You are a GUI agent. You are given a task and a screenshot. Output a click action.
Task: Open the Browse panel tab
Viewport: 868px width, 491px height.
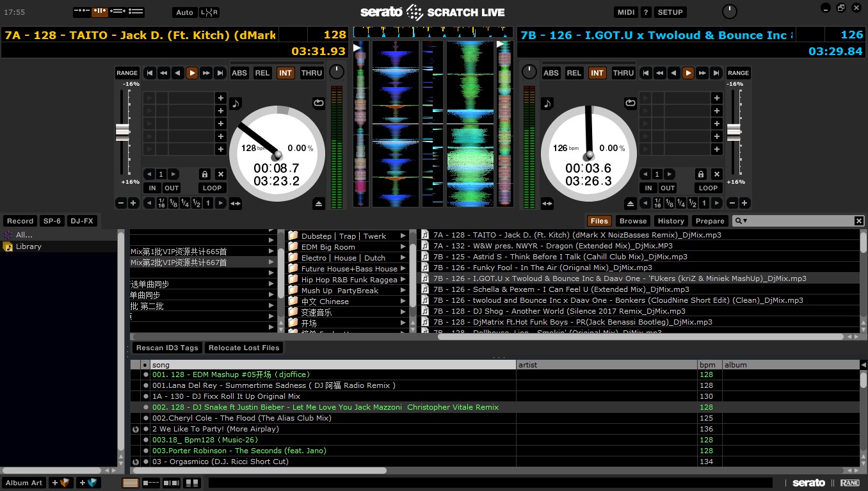click(x=633, y=221)
